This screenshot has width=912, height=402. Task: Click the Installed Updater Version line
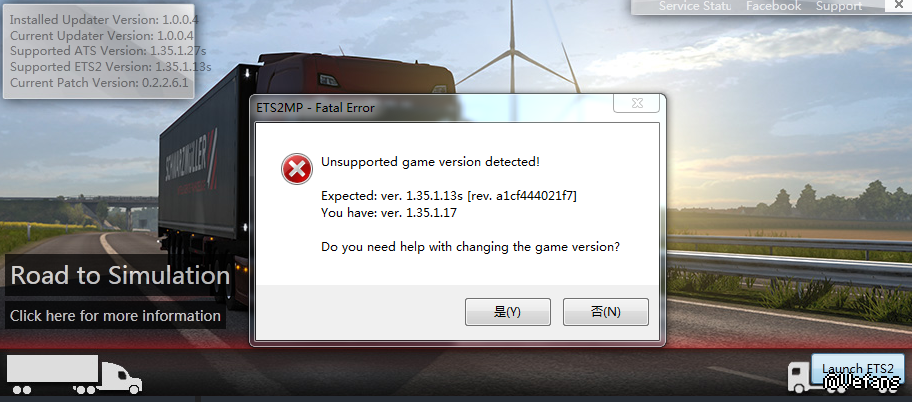(x=104, y=19)
